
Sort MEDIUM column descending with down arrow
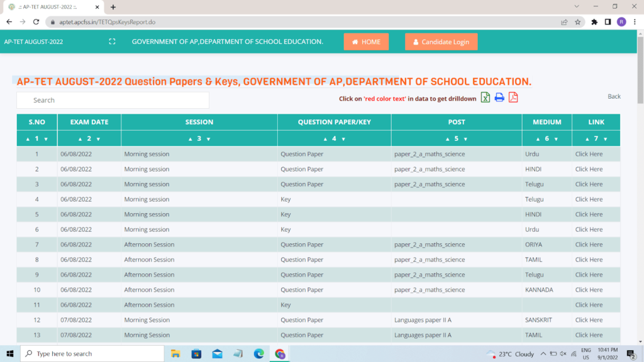tap(556, 139)
